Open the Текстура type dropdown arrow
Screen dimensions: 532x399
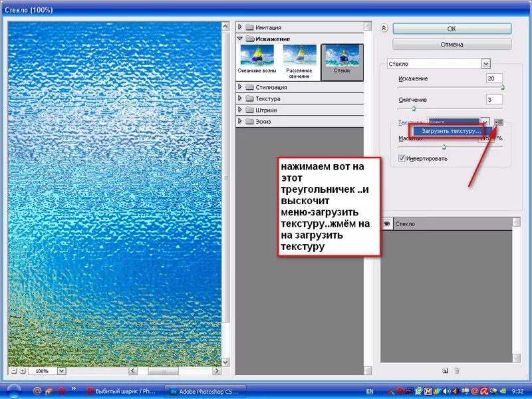pyautogui.click(x=485, y=122)
